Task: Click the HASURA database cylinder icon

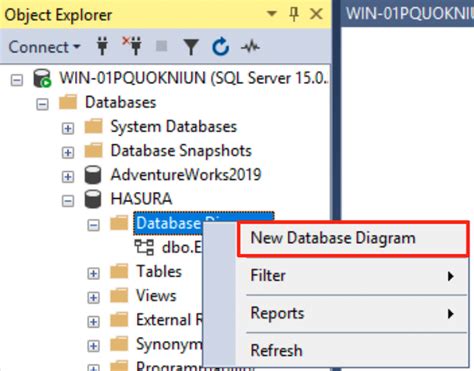Action: (93, 199)
